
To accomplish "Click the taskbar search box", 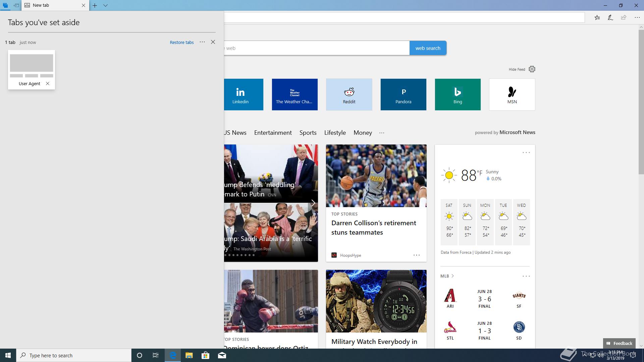I will point(74,355).
